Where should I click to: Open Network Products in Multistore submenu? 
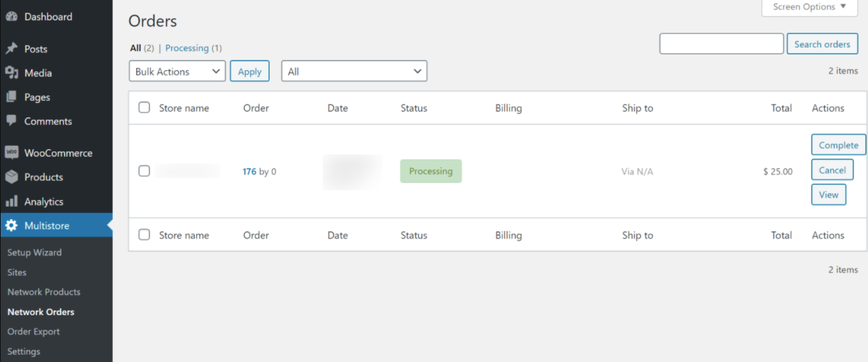tap(43, 292)
